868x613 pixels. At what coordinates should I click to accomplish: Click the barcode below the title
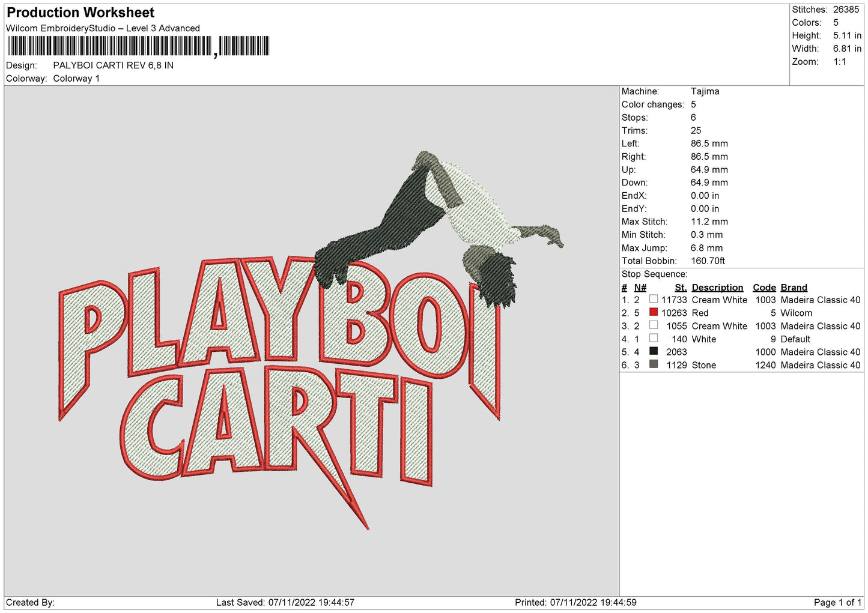tap(139, 46)
